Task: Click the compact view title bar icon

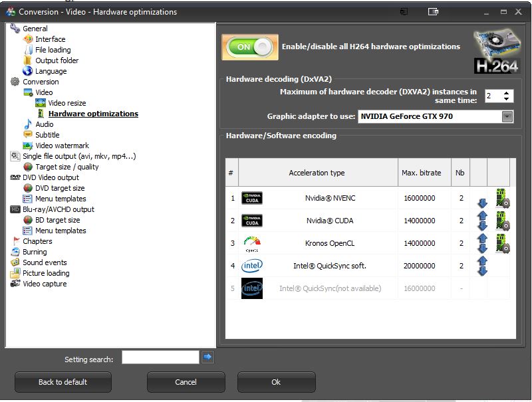Action: click(404, 12)
